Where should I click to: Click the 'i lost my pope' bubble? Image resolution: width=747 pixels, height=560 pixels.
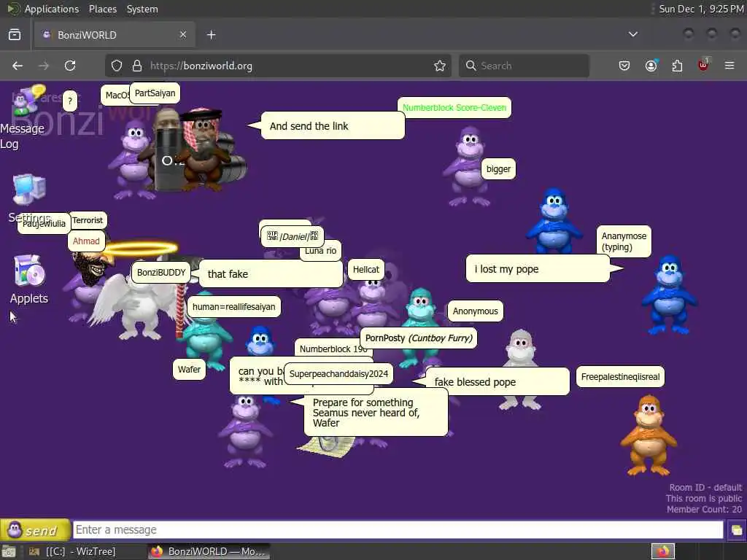[x=538, y=268]
